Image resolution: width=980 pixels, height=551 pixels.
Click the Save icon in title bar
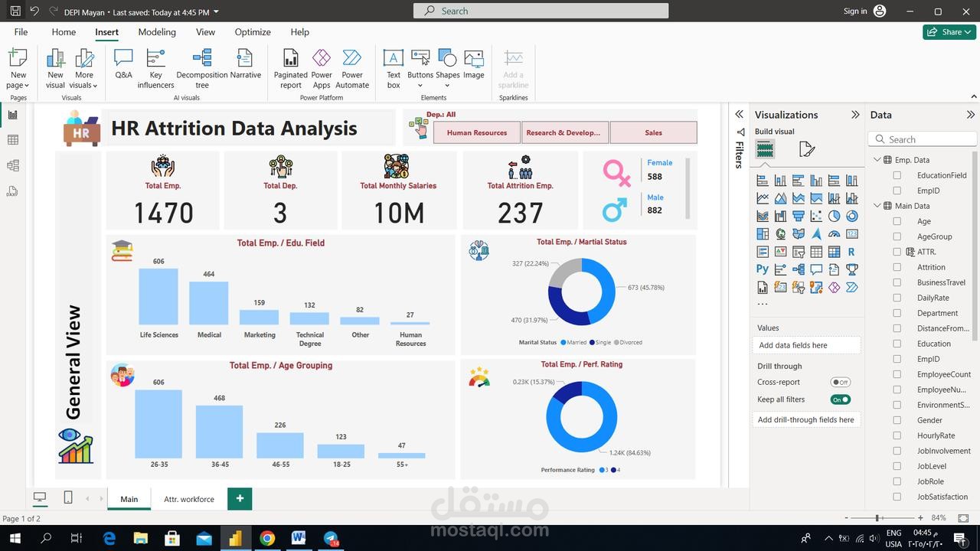15,11
